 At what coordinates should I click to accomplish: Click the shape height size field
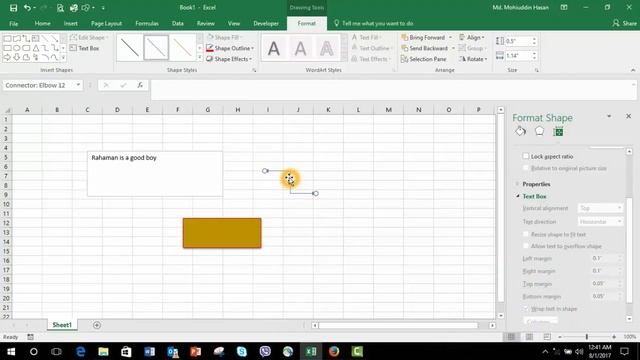pos(518,41)
